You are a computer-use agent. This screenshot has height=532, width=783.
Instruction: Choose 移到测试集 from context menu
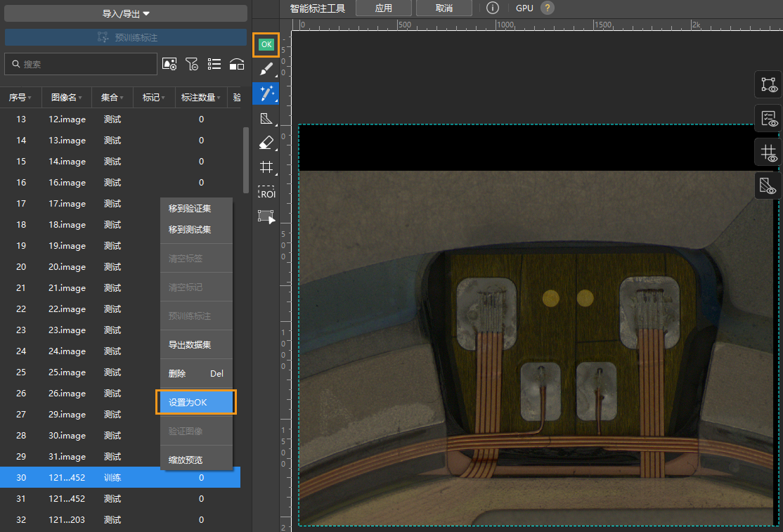coord(196,230)
